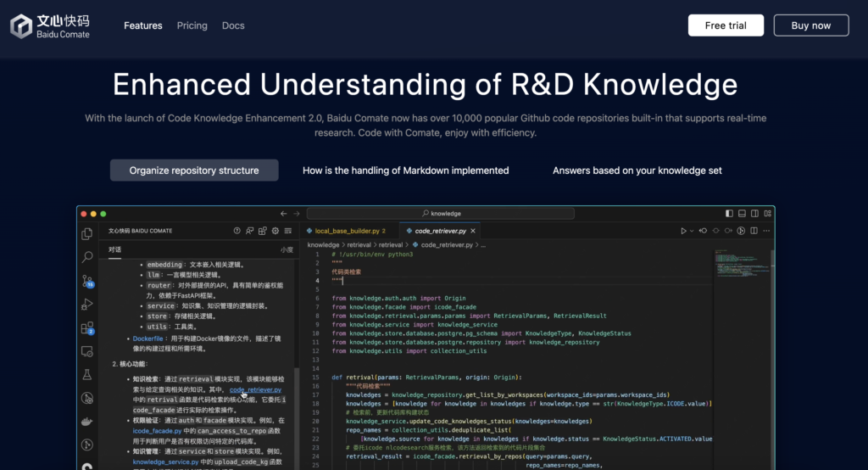
Task: Click the feedback chat icon in Comate header
Action: point(250,231)
